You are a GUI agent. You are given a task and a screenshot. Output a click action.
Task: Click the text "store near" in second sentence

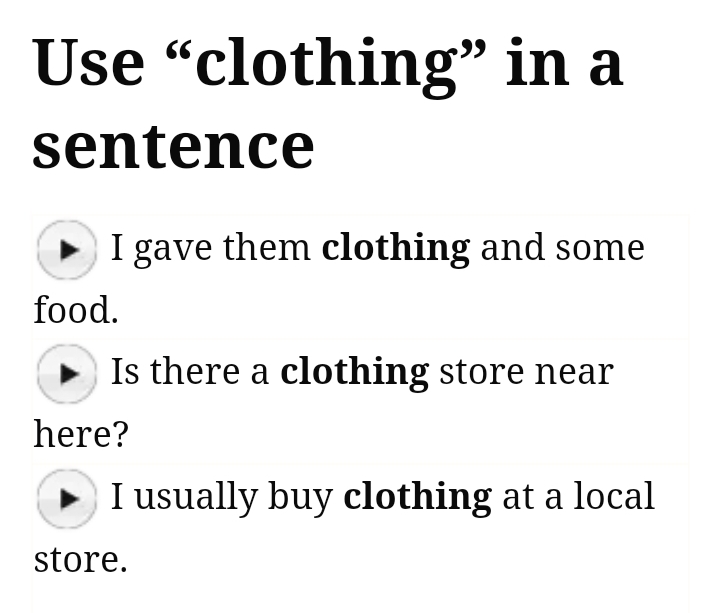526,372
